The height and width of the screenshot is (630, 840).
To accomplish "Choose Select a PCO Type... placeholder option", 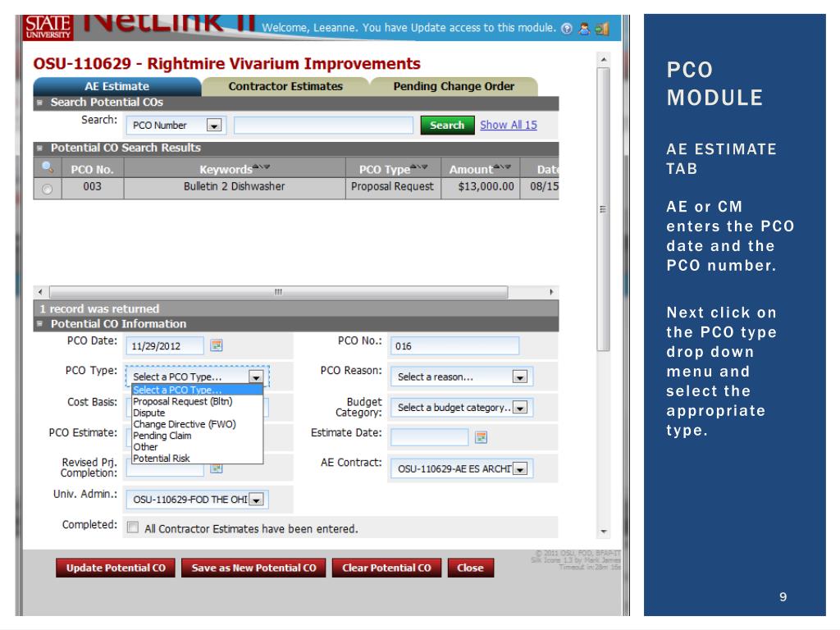I will point(197,390).
